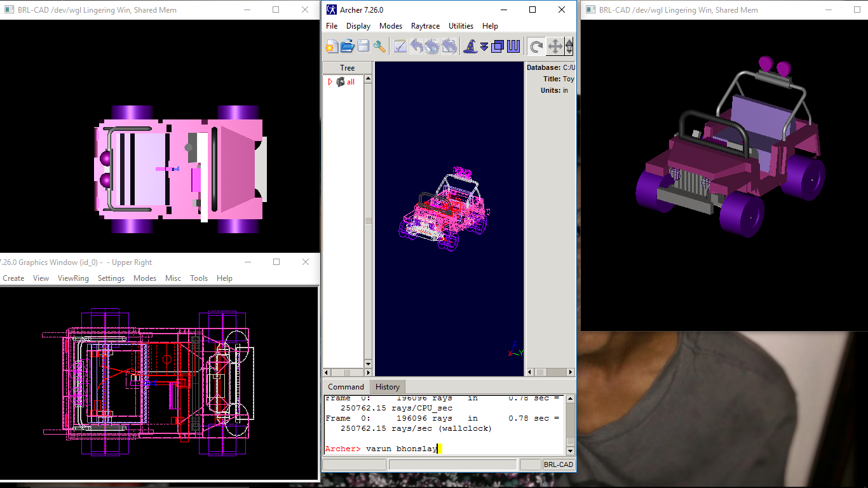Select the Translate four-arrow mode icon
This screenshot has height=488, width=868.
(555, 46)
